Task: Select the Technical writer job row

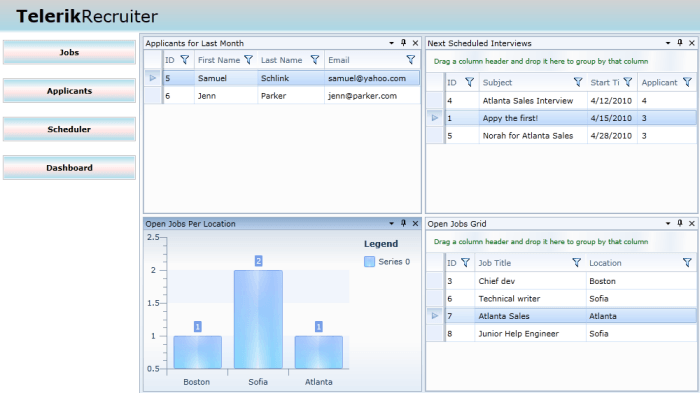Action: click(x=561, y=298)
